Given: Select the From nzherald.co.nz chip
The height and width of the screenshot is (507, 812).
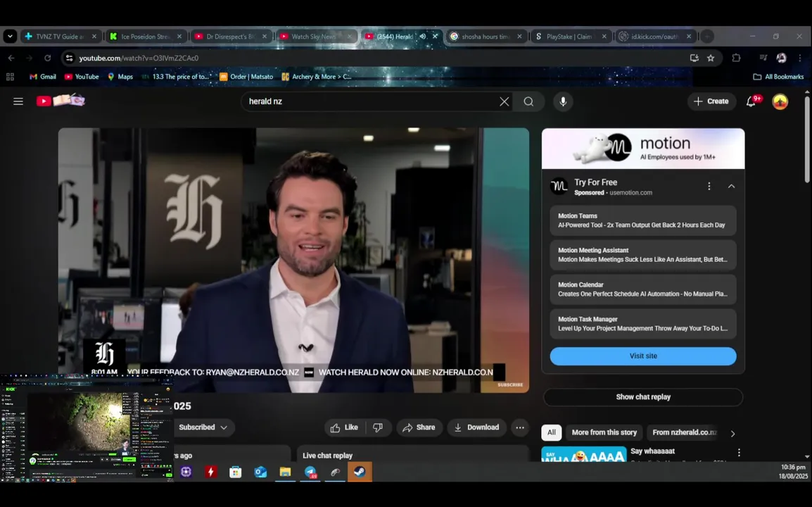Looking at the screenshot, I should (x=685, y=432).
